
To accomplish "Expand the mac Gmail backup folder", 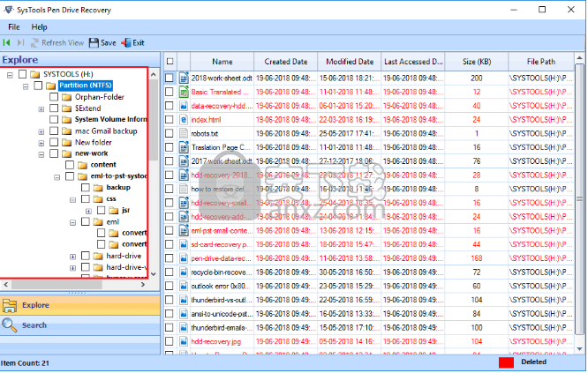I will click(41, 131).
